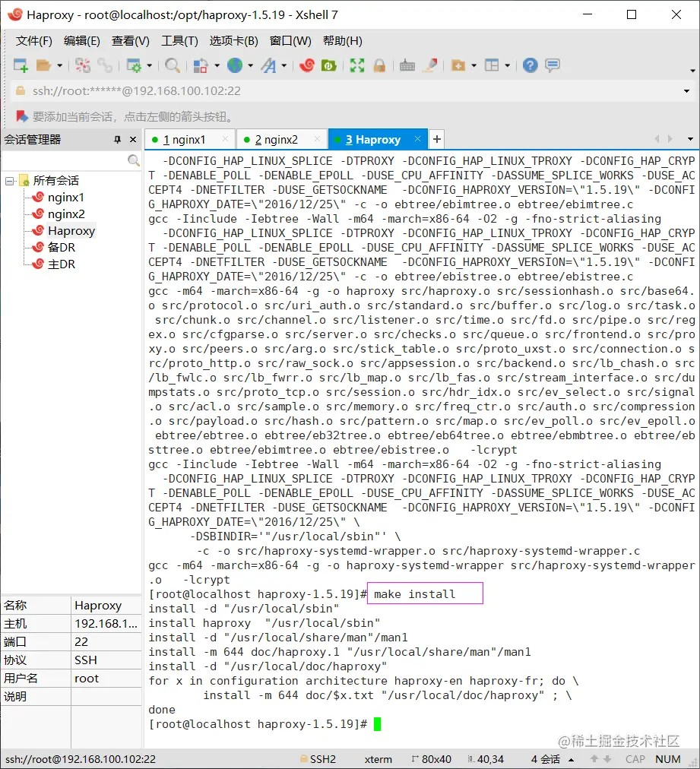
Task: Click the chat feedback bubble icon
Action: (553, 65)
